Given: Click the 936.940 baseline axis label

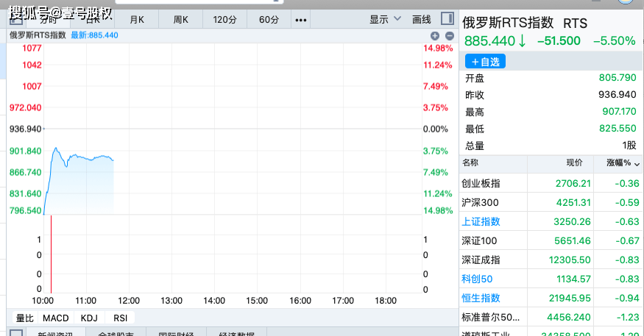Looking at the screenshot, I should 26,129.
